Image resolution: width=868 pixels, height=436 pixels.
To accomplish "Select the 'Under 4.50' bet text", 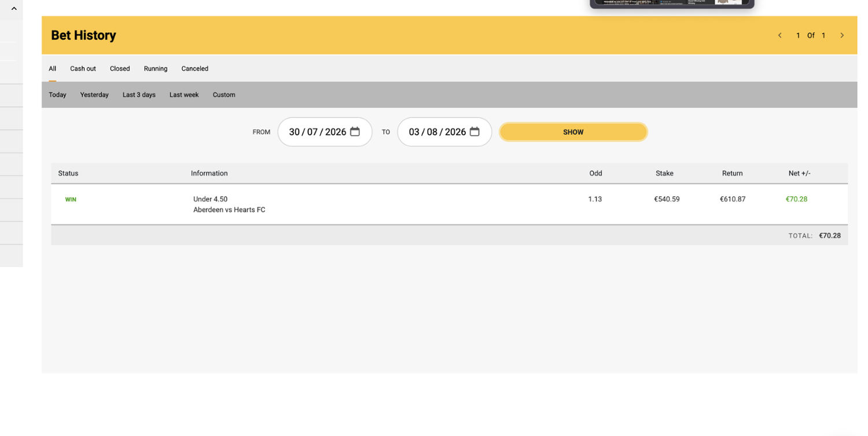I will 211,199.
